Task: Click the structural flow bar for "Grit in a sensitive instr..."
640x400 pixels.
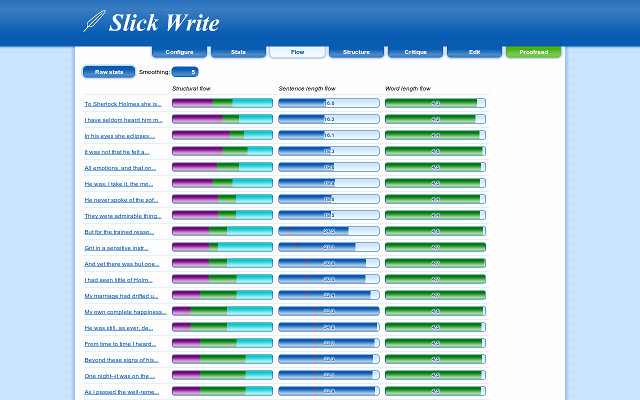Action: 222,247
